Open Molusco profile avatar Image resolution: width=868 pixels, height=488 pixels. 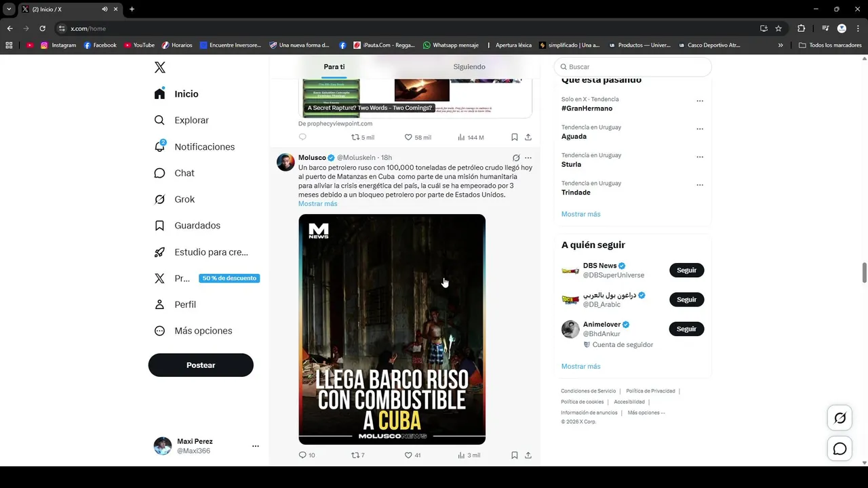click(x=285, y=162)
